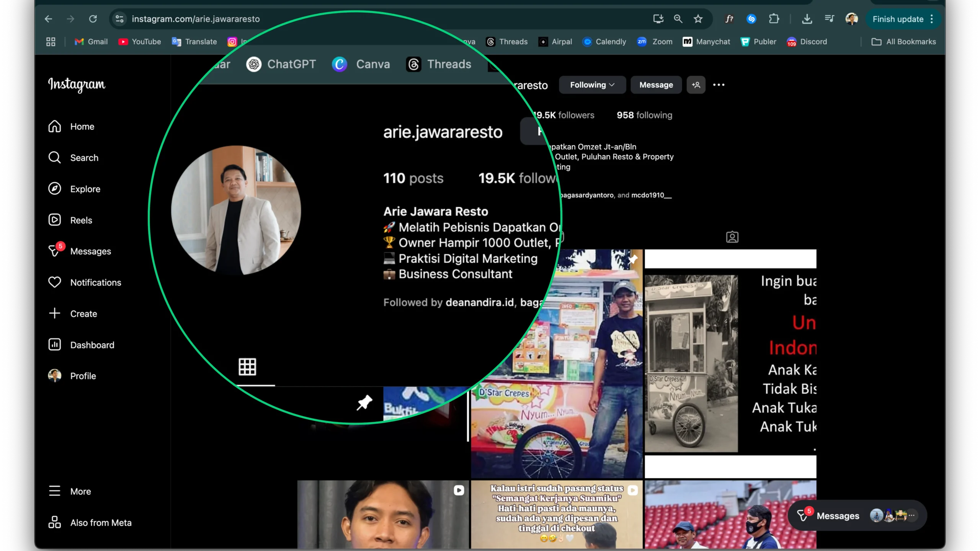Open the apps grid in bookmarks bar
Image resolution: width=980 pixels, height=551 pixels.
click(x=51, y=42)
